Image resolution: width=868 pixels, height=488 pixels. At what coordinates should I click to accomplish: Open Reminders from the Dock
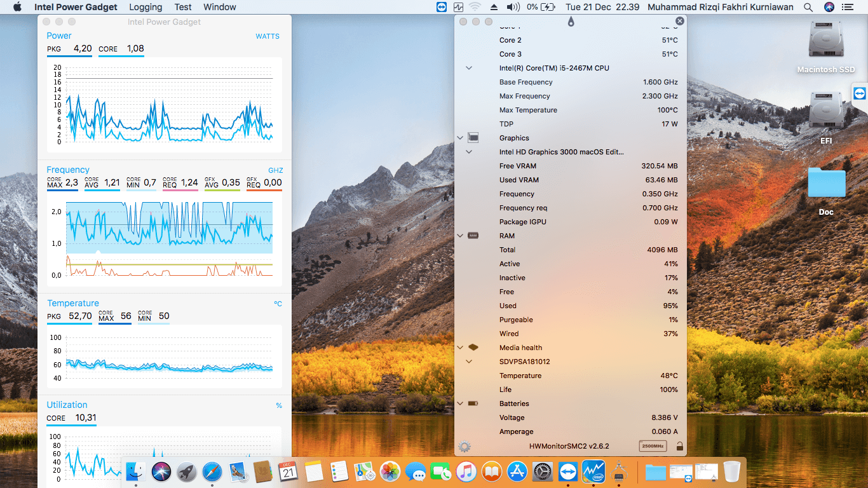(x=339, y=471)
